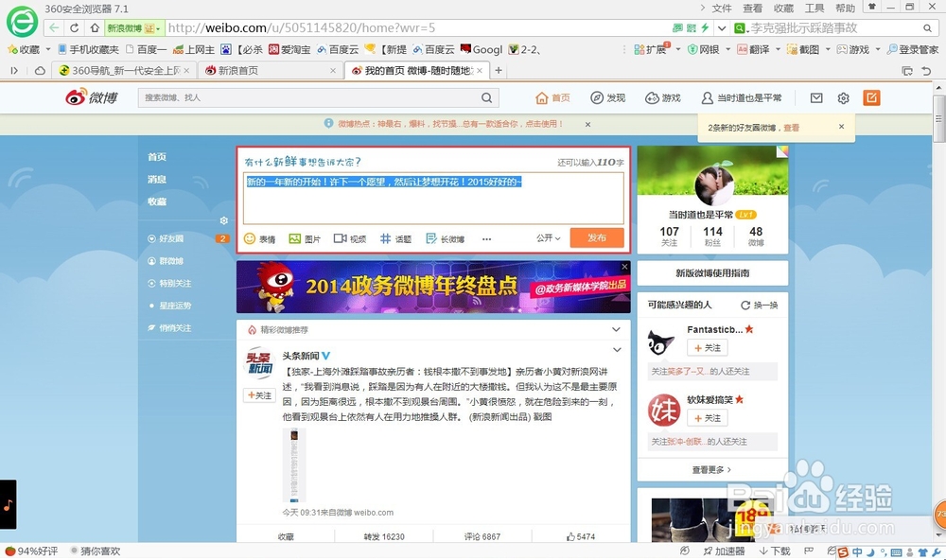946x560 pixels.
Task: Click 收藏 under the 头条新闻 post
Action: [x=286, y=536]
